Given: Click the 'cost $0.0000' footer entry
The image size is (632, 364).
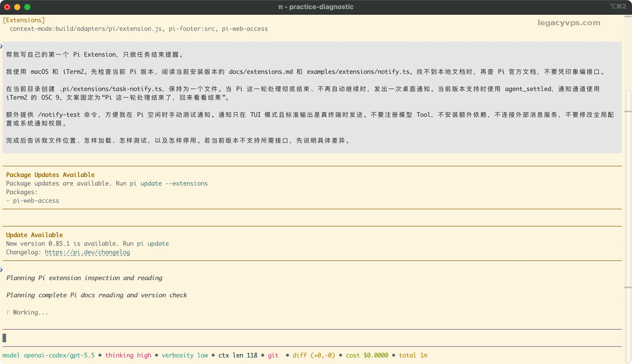Looking at the screenshot, I should click(x=367, y=355).
